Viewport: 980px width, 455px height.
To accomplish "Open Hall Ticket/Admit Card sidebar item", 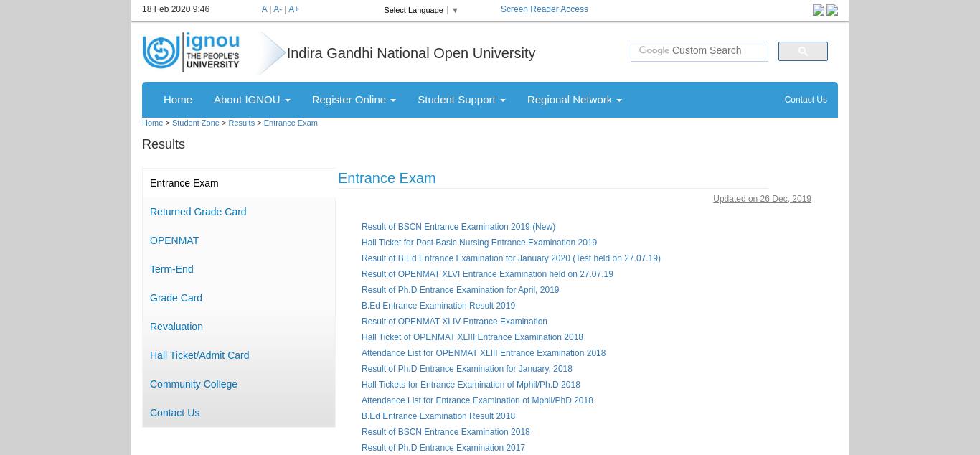I will 199,355.
